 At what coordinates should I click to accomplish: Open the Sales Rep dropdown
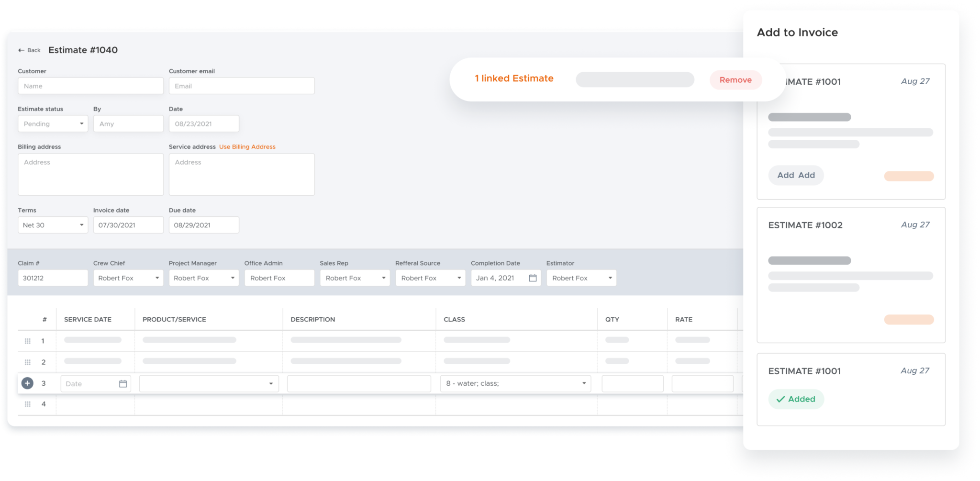[354, 278]
